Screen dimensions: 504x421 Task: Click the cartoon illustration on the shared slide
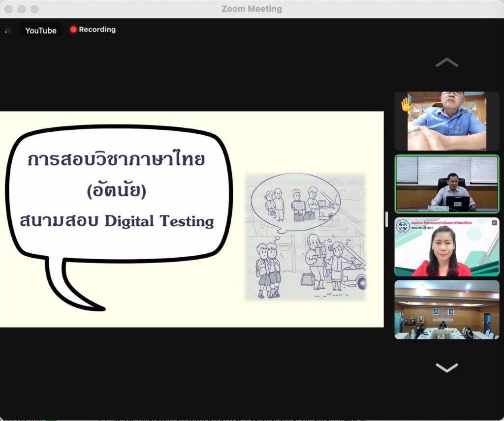coord(306,237)
